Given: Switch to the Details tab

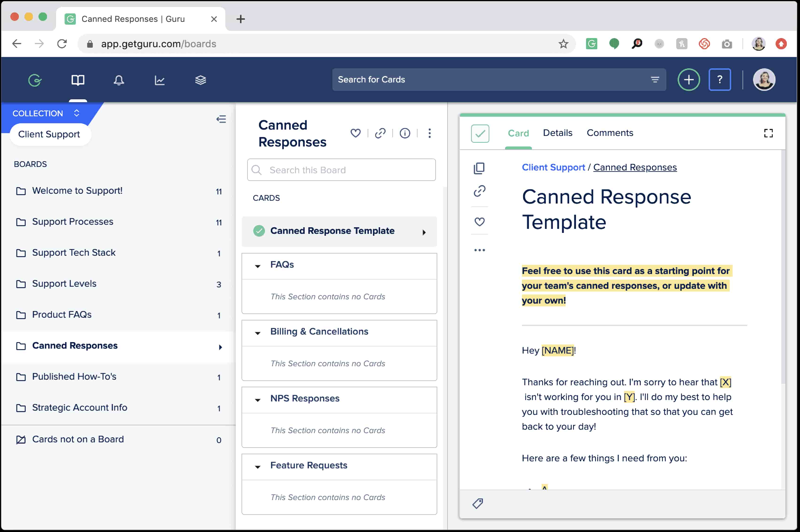Looking at the screenshot, I should pos(557,133).
